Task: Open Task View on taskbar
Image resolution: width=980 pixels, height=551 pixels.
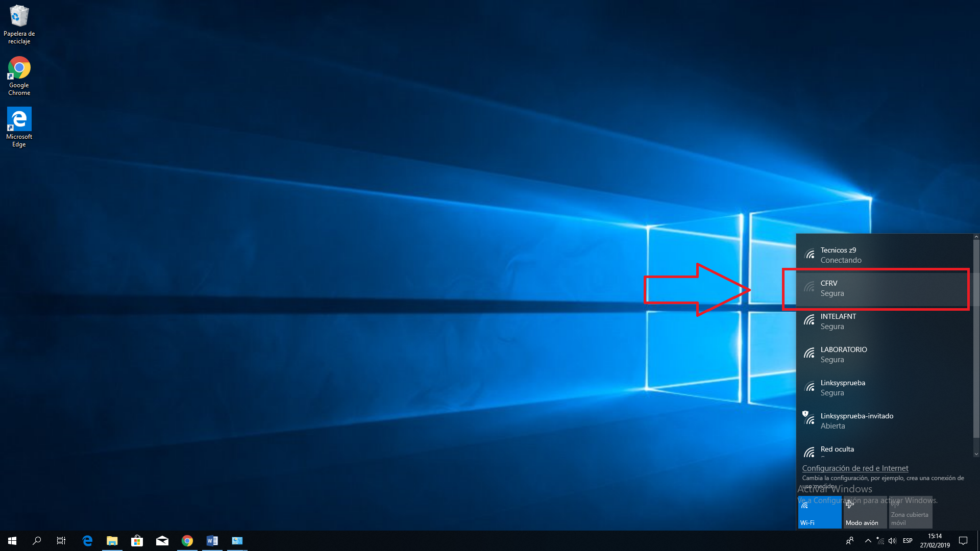Action: pyautogui.click(x=61, y=541)
